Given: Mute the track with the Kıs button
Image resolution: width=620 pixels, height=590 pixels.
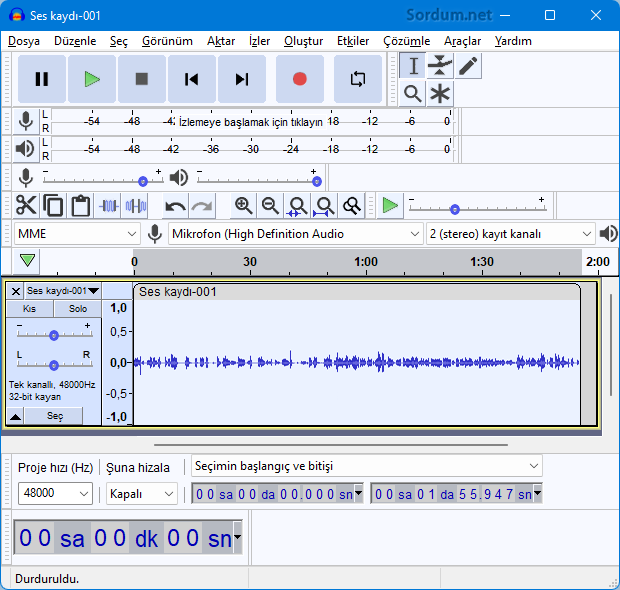Looking at the screenshot, I should pyautogui.click(x=30, y=308).
